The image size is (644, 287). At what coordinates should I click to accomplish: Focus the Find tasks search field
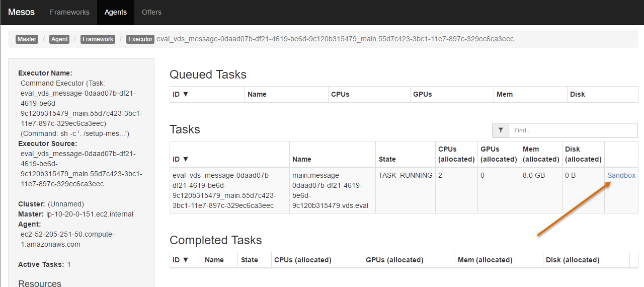(573, 130)
